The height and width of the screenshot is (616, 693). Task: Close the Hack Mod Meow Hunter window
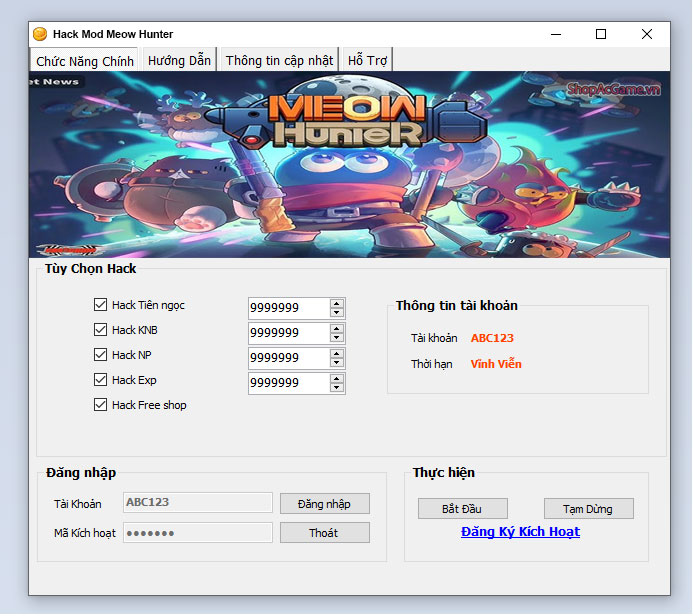coord(647,34)
